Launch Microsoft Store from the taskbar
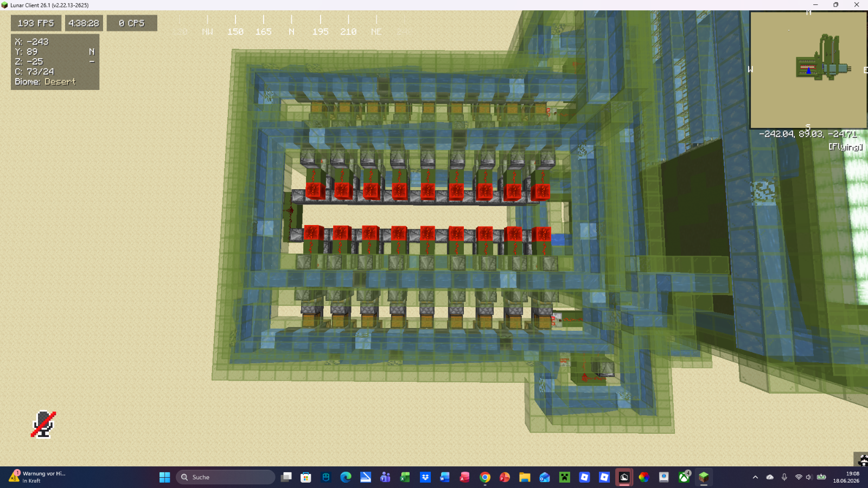This screenshot has width=868, height=488. [306, 477]
